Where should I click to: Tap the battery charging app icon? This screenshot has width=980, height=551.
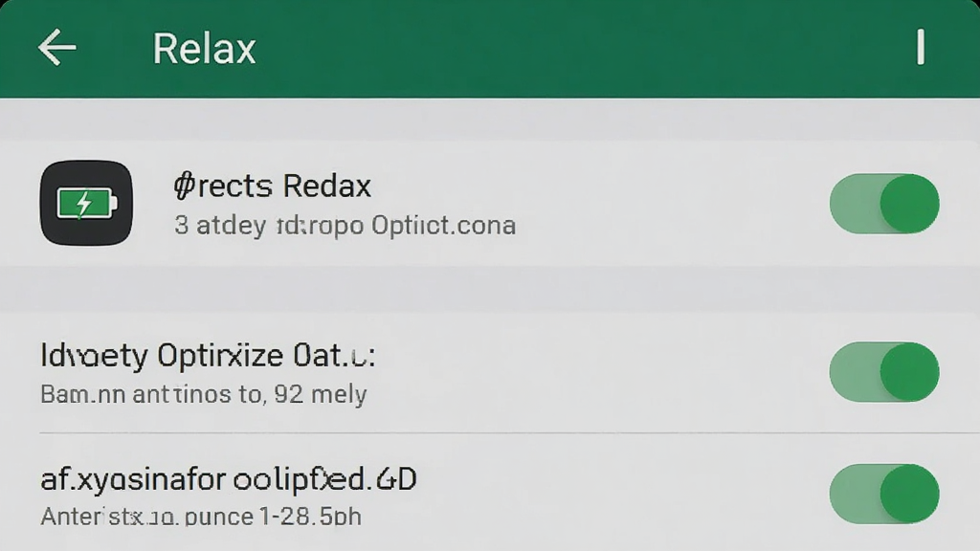click(x=86, y=203)
